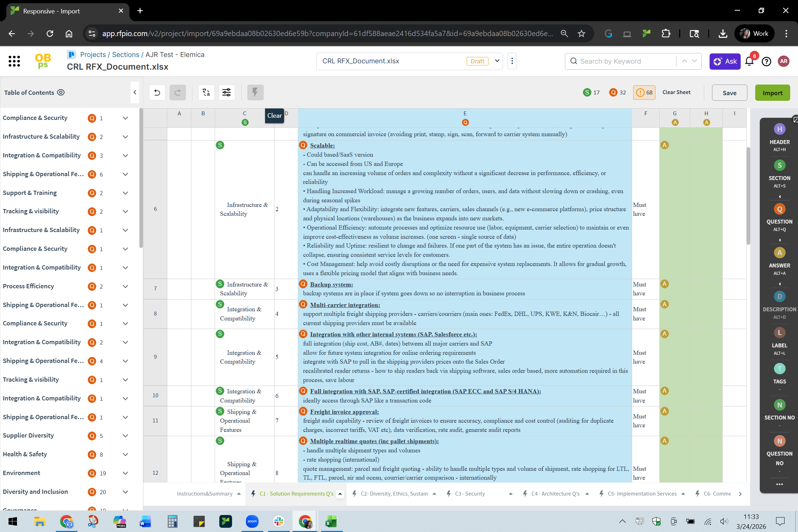Select the TAGS marker tool
The width and height of the screenshot is (798, 532).
click(x=779, y=374)
